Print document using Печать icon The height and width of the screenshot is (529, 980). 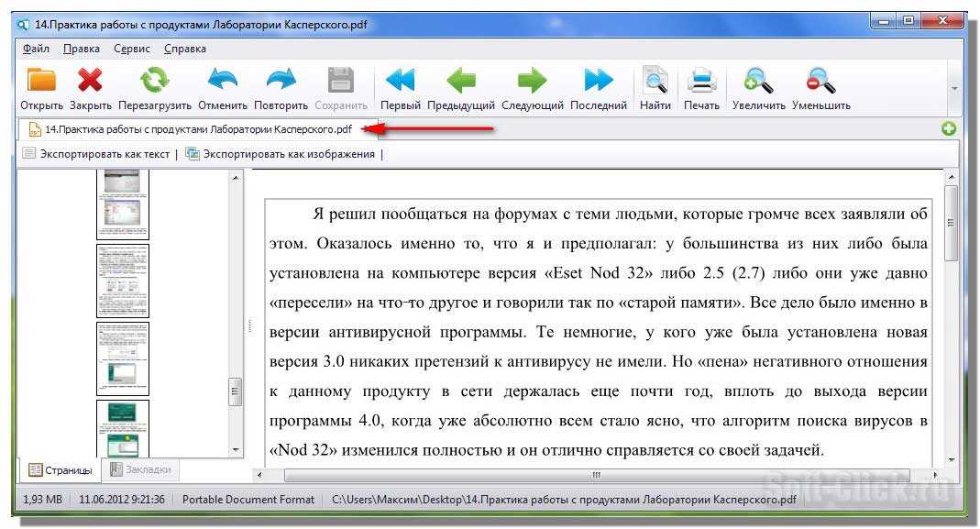coord(701,82)
